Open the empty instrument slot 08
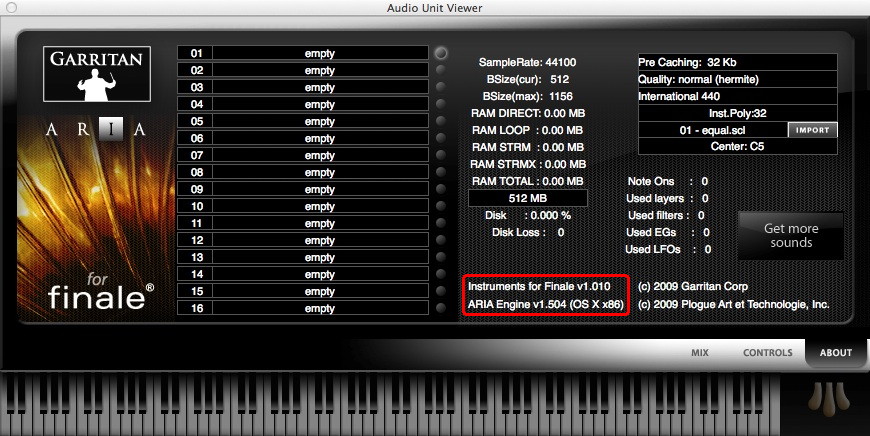 [319, 172]
